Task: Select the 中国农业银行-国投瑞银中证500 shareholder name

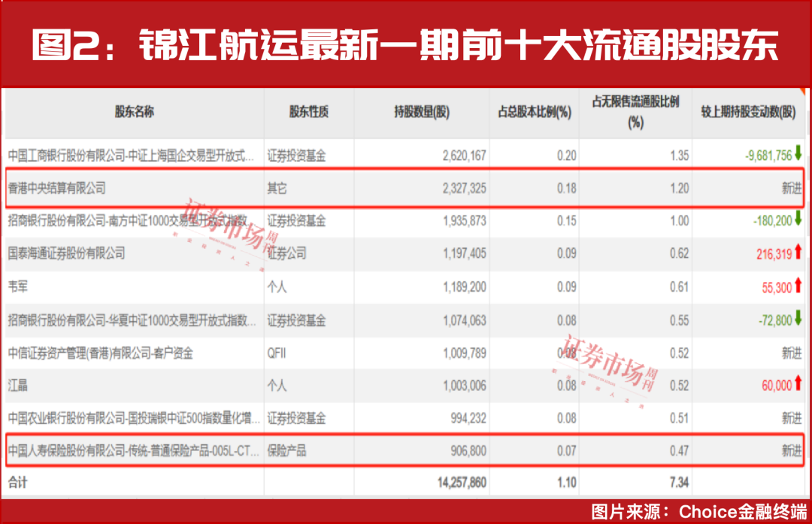Action: [134, 418]
